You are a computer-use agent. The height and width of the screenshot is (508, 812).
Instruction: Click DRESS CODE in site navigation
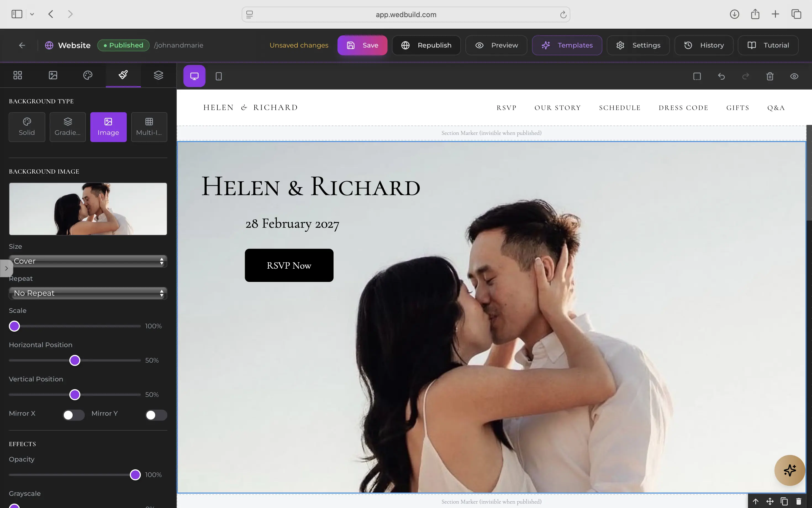tap(684, 108)
